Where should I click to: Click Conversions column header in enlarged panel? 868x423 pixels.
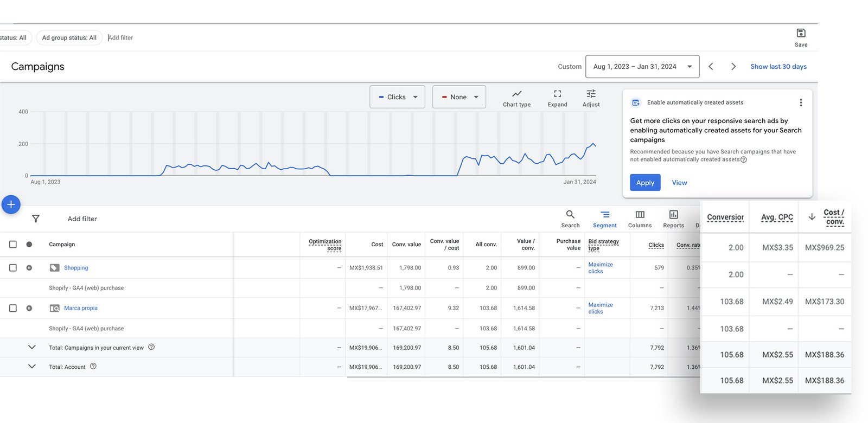pyautogui.click(x=725, y=217)
